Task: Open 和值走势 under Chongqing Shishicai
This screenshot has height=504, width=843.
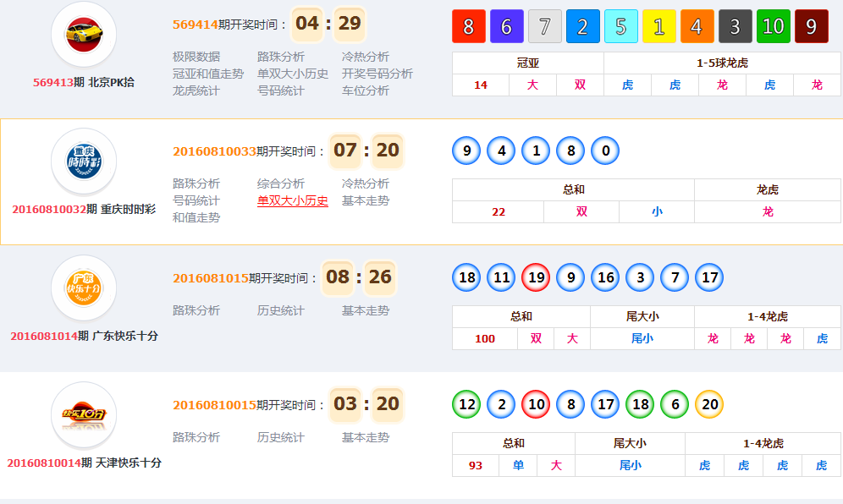Action: (196, 217)
